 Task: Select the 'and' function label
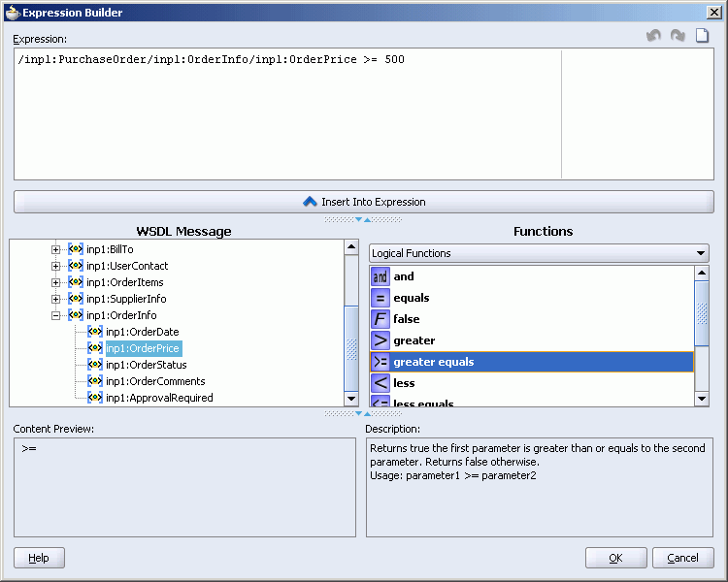pyautogui.click(x=404, y=276)
